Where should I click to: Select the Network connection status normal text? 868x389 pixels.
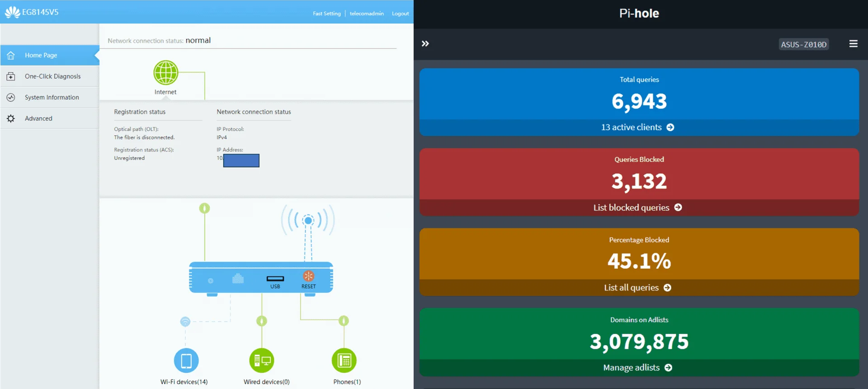(x=159, y=40)
